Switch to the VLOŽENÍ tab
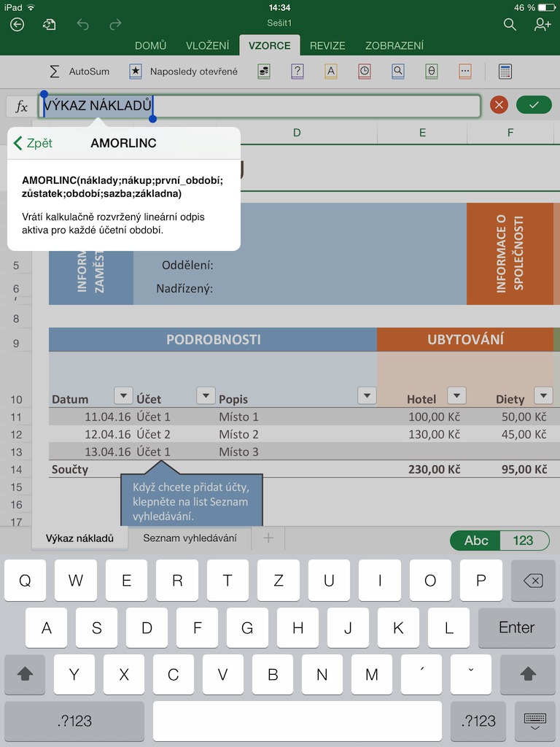The width and height of the screenshot is (560, 747). [x=207, y=46]
